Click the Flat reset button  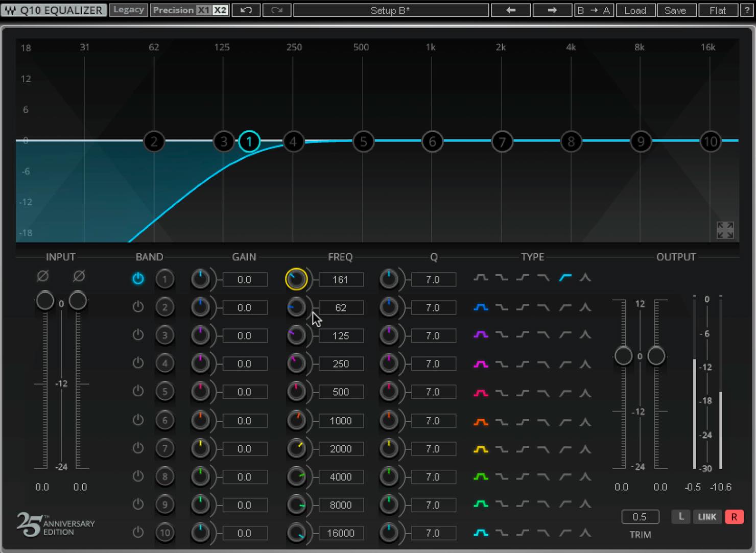[x=717, y=10]
